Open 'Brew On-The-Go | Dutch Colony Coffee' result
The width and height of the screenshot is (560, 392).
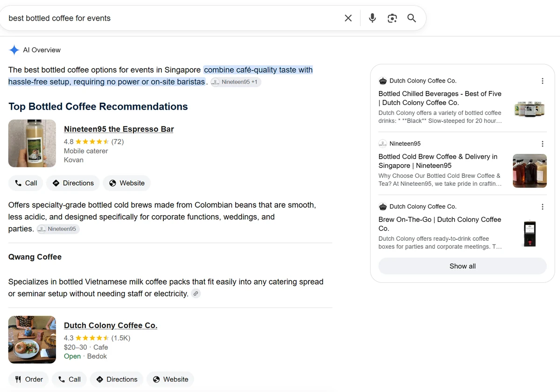click(440, 224)
